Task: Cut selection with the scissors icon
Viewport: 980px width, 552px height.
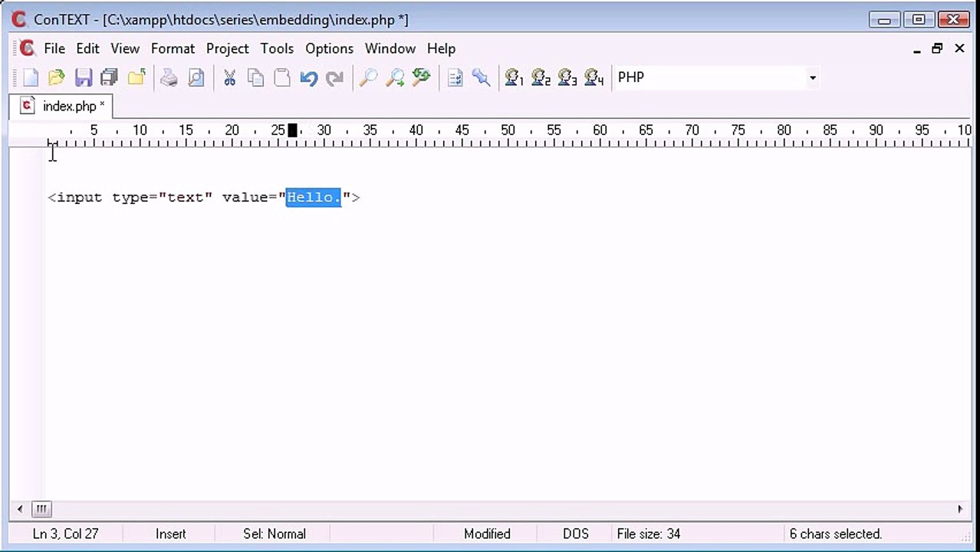Action: coord(229,77)
